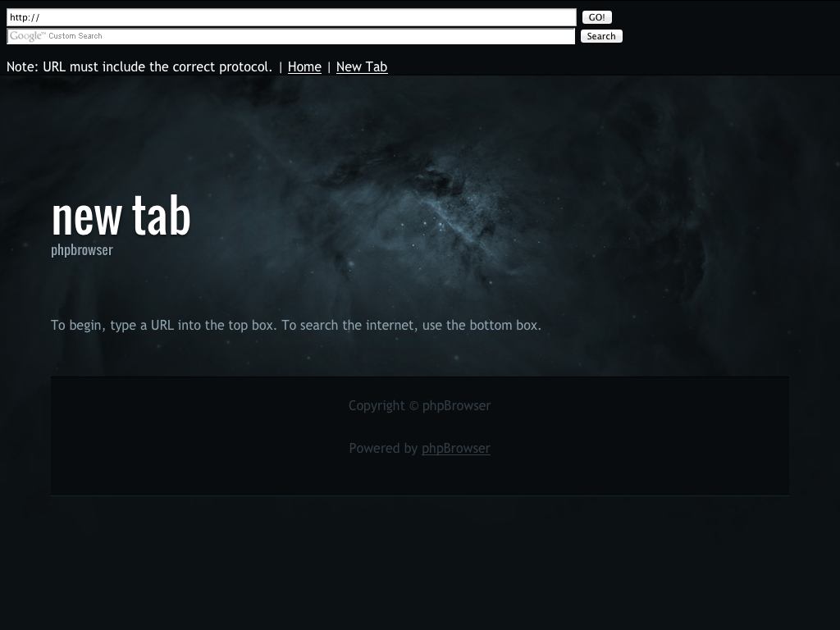Click the protocol note text in the header
Screen dimensions: 840x630
click(x=139, y=67)
